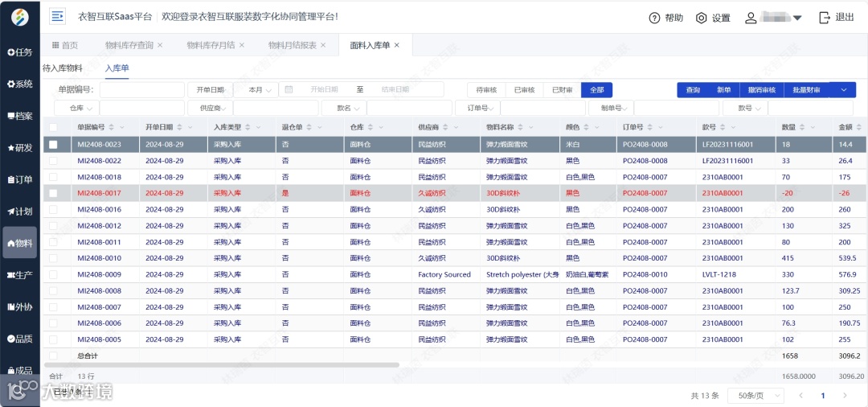Close the 物料月结报表 tab

[x=323, y=45]
